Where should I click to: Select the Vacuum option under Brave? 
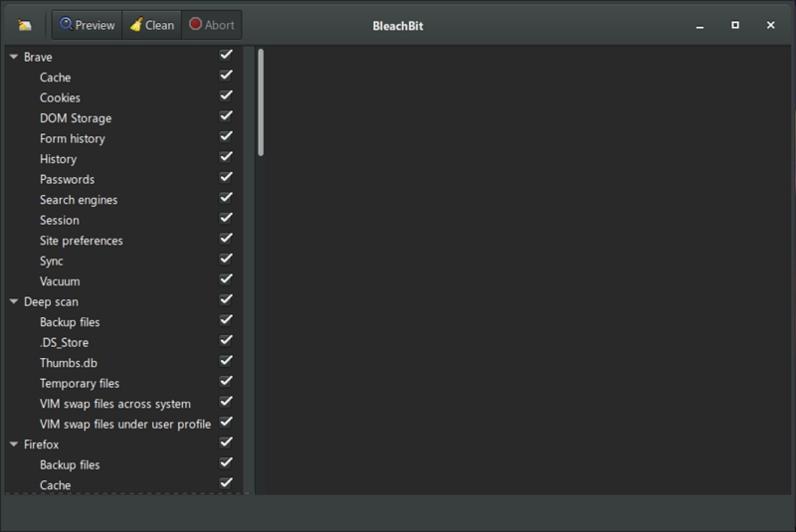click(60, 281)
